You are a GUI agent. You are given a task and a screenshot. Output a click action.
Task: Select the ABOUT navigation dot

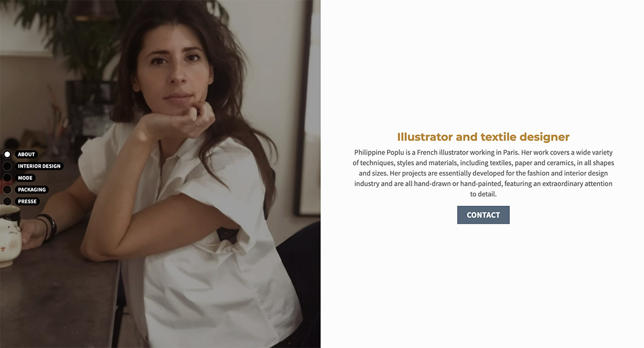(x=7, y=154)
